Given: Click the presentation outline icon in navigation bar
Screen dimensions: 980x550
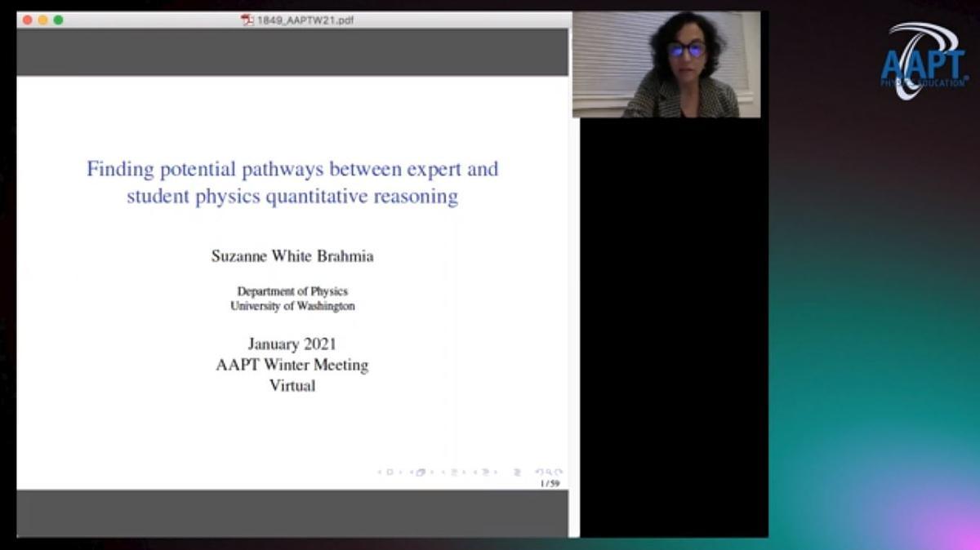Looking at the screenshot, I should point(517,472).
